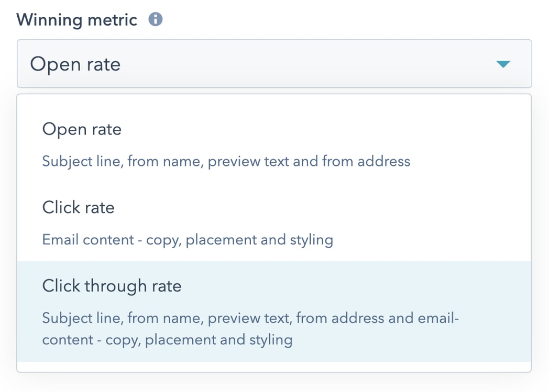
Task: Choose the Click rate option
Action: click(x=274, y=222)
